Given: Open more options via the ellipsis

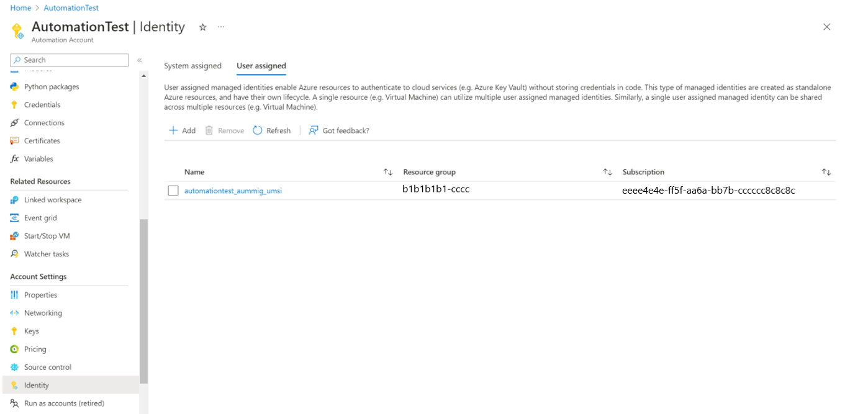Looking at the screenshot, I should point(220,27).
